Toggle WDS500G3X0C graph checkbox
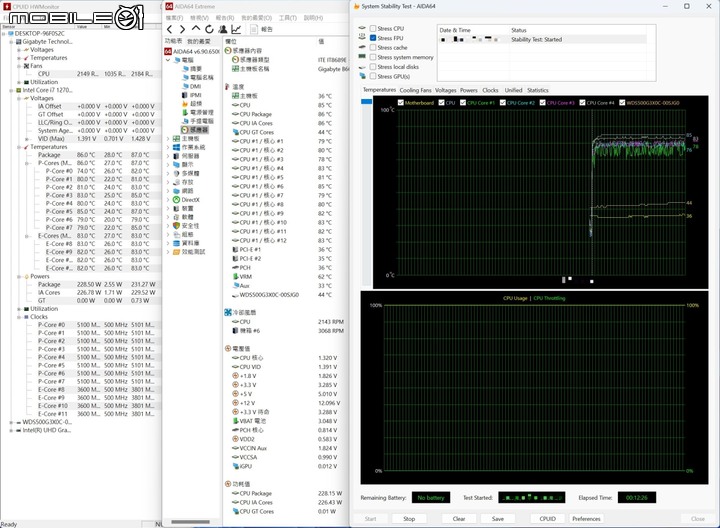This screenshot has height=528, width=720. (x=622, y=103)
